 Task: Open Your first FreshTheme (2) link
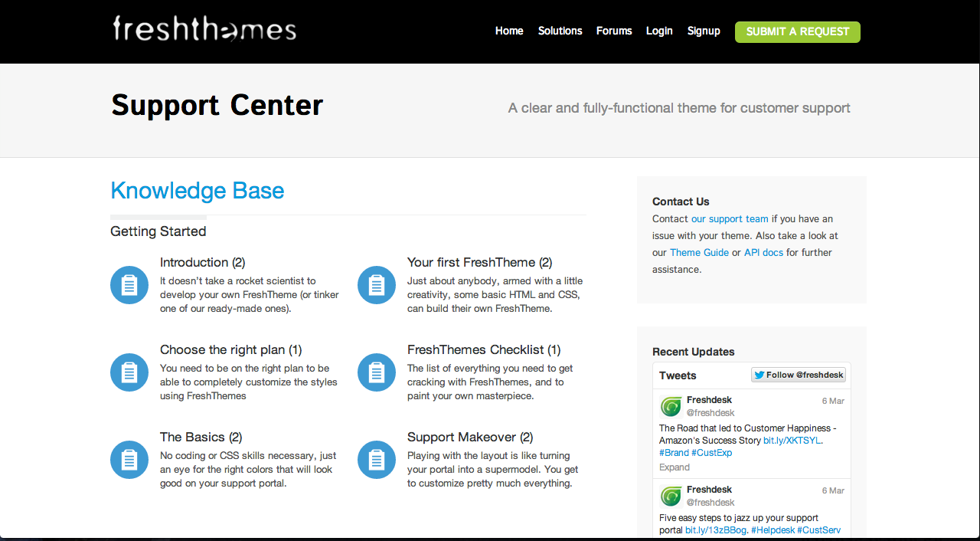point(479,262)
